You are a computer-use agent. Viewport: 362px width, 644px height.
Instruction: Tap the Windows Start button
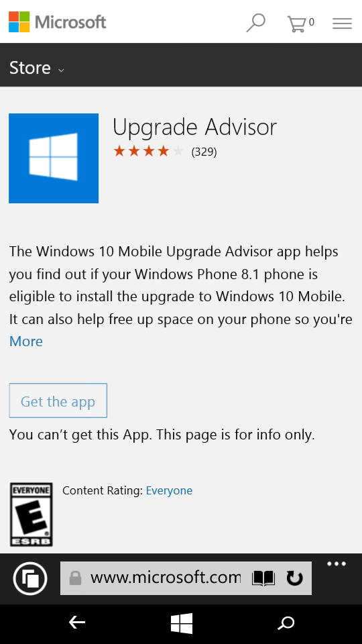click(x=182, y=623)
